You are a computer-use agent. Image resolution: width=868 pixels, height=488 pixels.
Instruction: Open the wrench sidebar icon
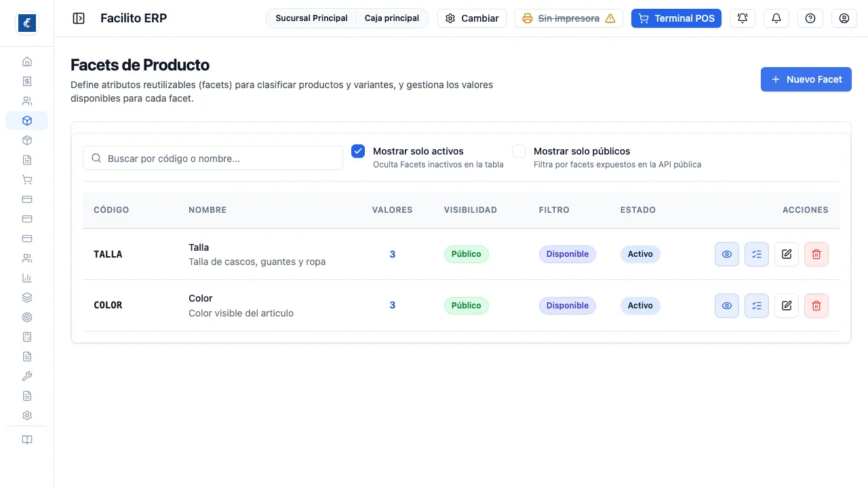(x=27, y=376)
